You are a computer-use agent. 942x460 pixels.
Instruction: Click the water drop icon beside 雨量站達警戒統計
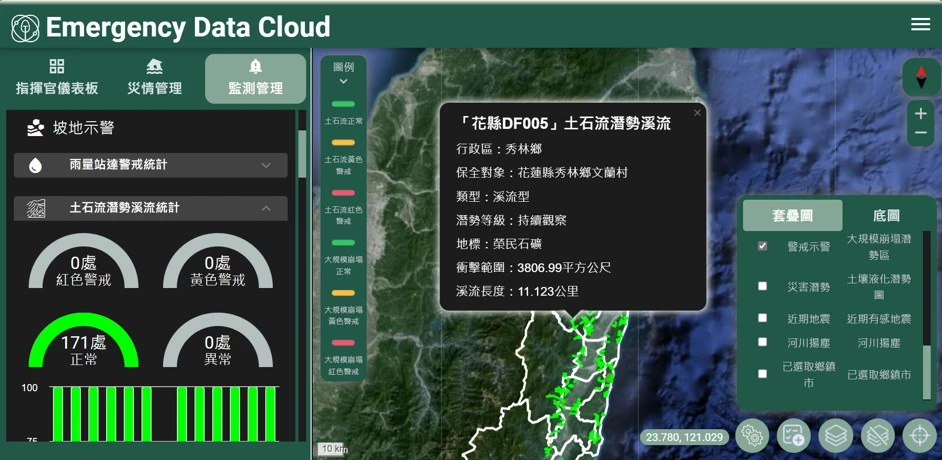click(36, 165)
